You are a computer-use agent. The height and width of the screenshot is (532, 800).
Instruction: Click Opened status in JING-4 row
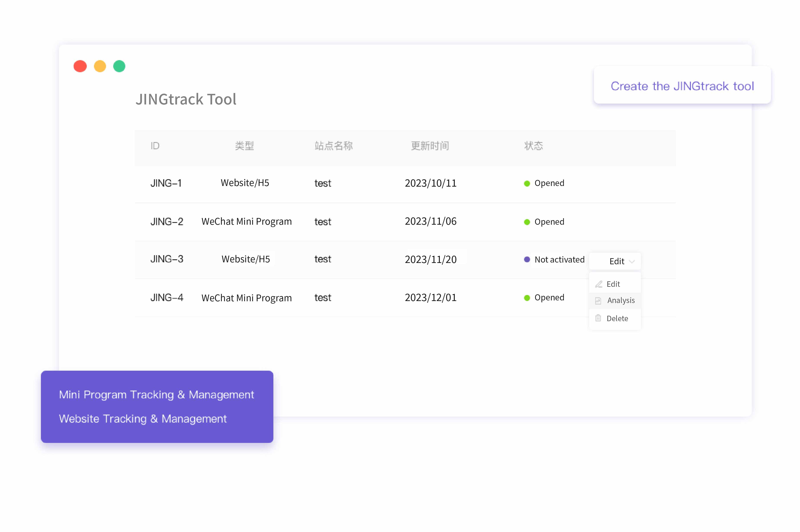point(544,298)
